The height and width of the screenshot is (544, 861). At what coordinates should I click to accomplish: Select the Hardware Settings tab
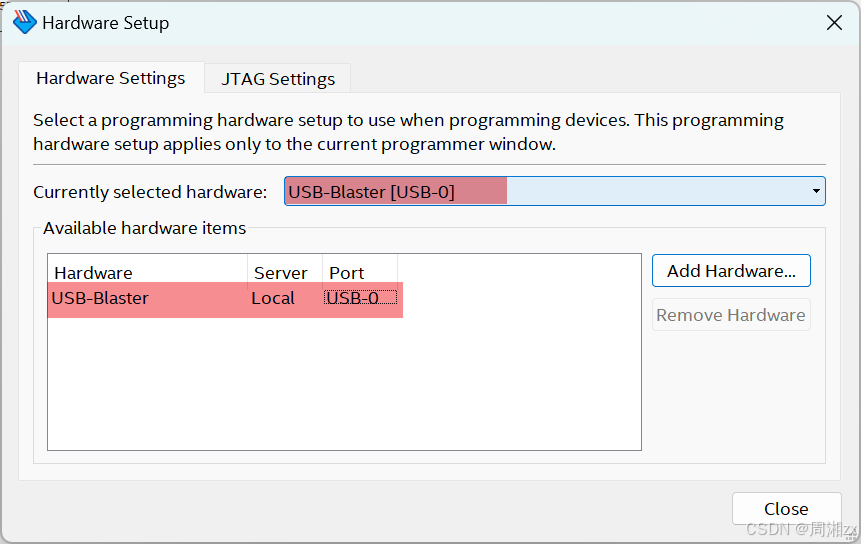coord(111,77)
